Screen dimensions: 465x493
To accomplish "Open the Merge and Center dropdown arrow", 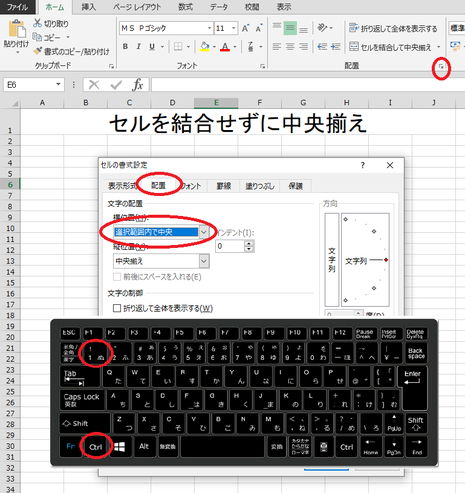I will tap(439, 47).
